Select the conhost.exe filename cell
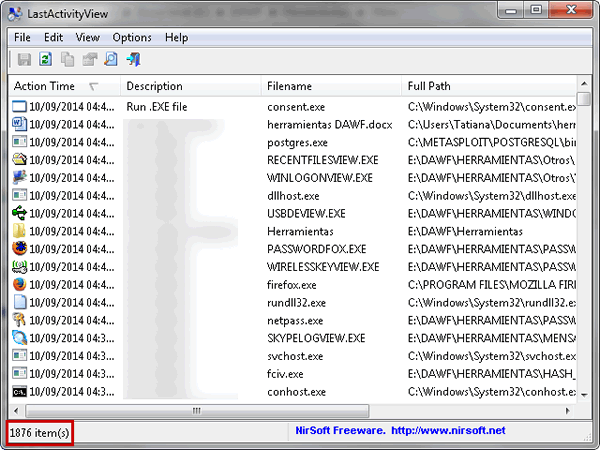 296,392
